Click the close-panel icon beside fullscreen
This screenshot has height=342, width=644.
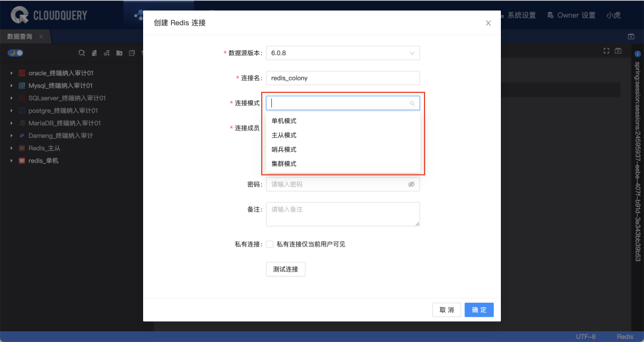tap(618, 51)
